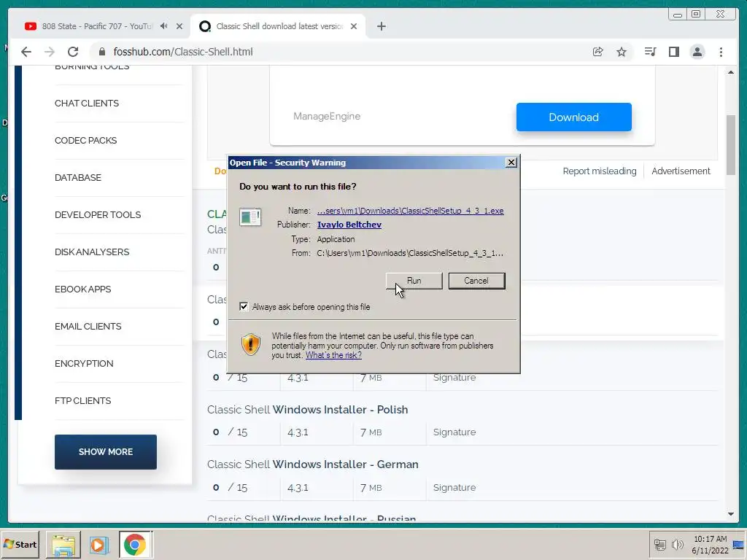Open Signature link in German installer row

[x=454, y=488]
